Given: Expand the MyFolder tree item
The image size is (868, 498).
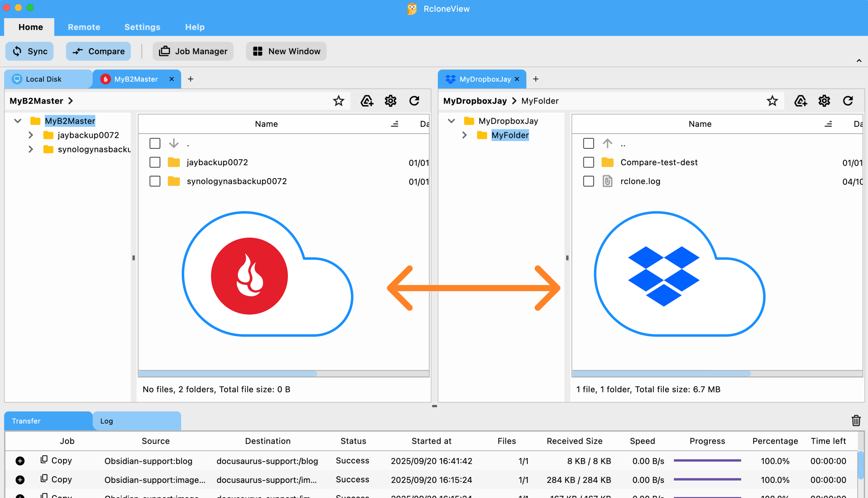Looking at the screenshot, I should (464, 135).
